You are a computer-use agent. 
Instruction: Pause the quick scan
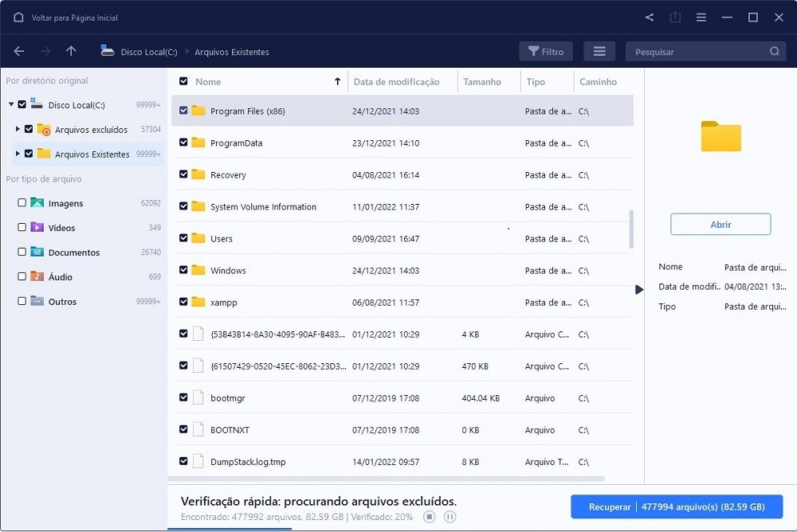pyautogui.click(x=450, y=517)
